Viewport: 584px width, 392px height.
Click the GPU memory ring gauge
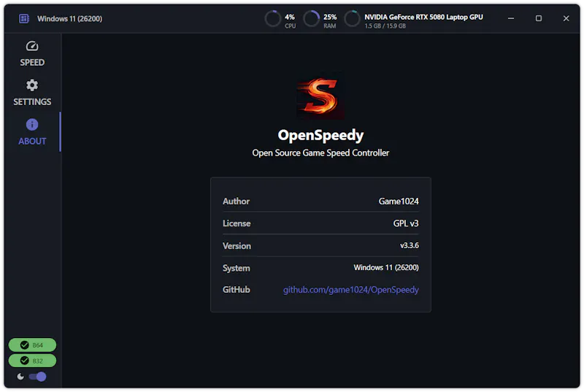point(352,19)
